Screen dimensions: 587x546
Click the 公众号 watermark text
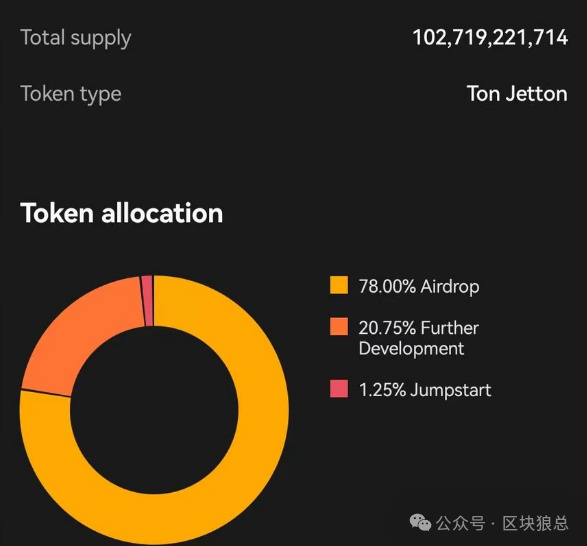pos(460,523)
